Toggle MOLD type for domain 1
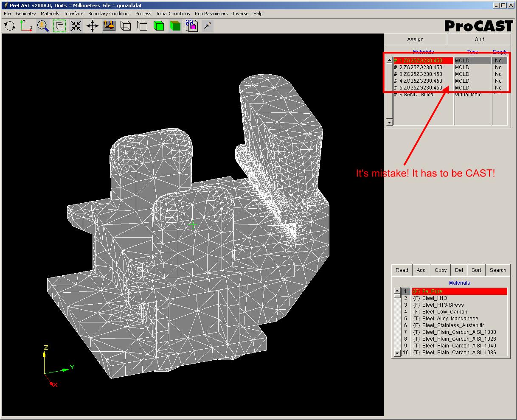 [472, 61]
